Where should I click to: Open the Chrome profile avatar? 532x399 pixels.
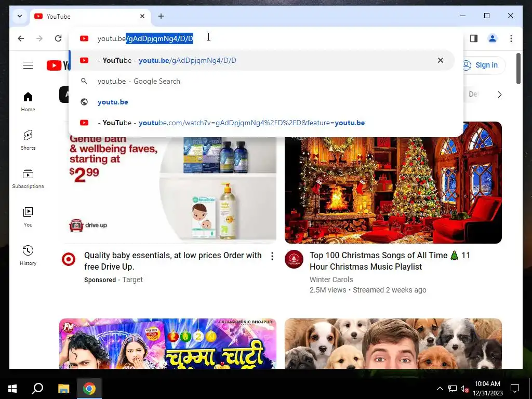coord(493,38)
